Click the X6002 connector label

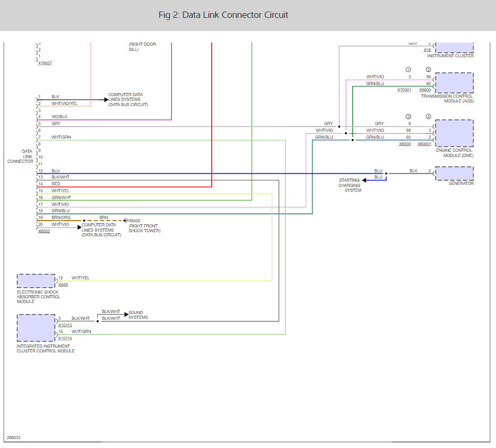(x=44, y=231)
